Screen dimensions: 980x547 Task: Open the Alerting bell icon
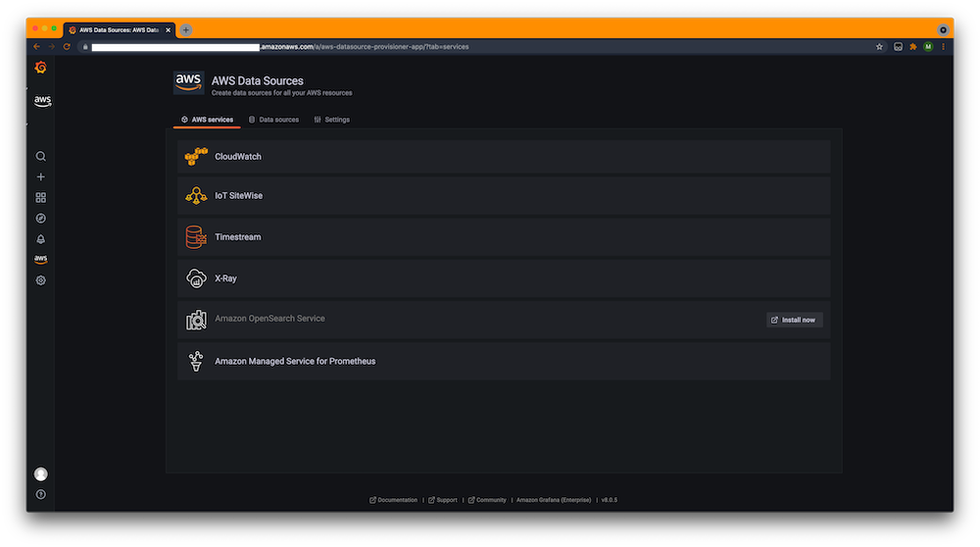(x=40, y=239)
